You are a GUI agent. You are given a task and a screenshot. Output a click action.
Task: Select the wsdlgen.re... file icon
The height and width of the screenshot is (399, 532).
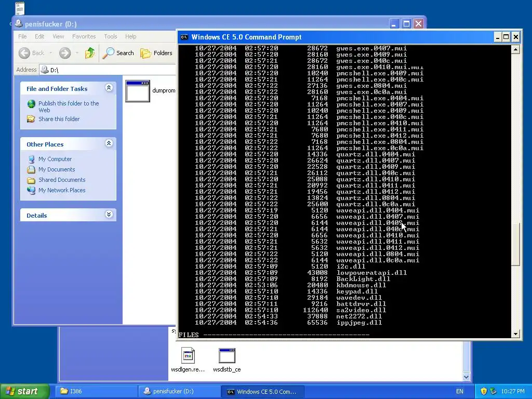188,355
